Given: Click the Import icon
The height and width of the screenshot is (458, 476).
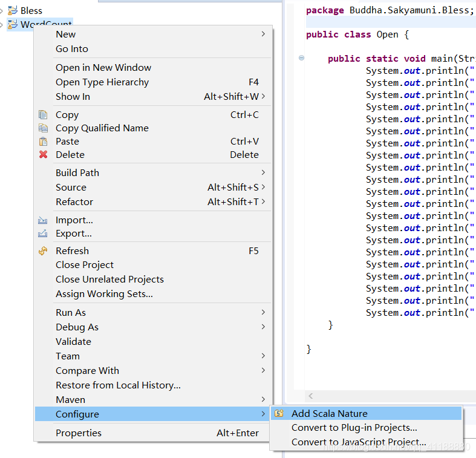Looking at the screenshot, I should pyautogui.click(x=42, y=220).
